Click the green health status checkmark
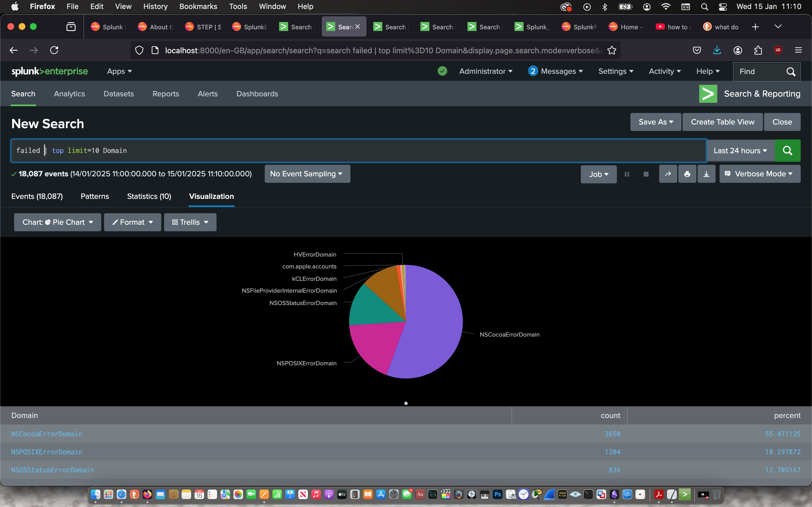This screenshot has width=812, height=507. tap(442, 71)
